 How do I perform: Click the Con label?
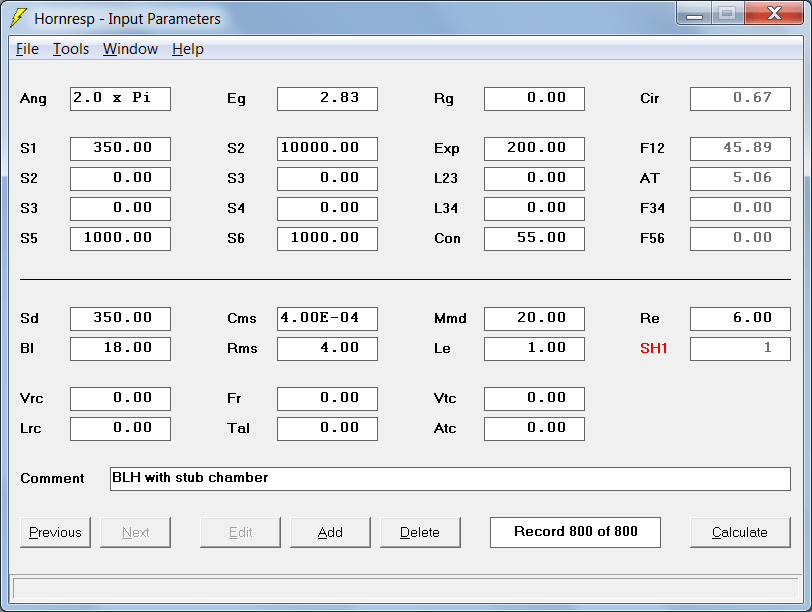tap(447, 238)
